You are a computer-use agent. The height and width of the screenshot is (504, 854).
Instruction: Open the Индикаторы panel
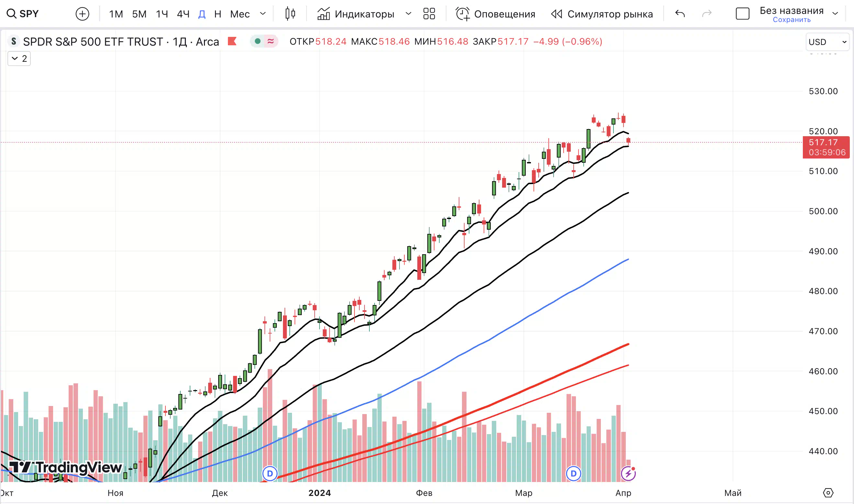[355, 14]
